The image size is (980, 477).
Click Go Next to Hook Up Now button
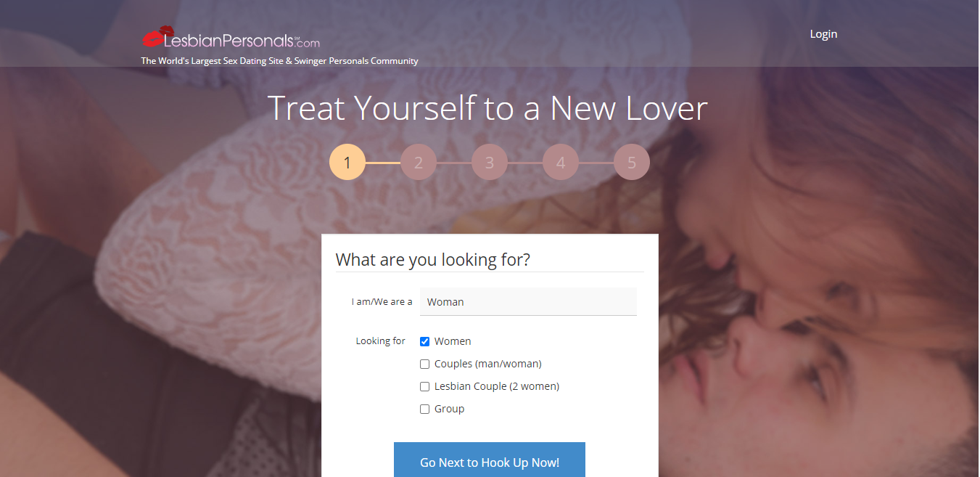(490, 460)
